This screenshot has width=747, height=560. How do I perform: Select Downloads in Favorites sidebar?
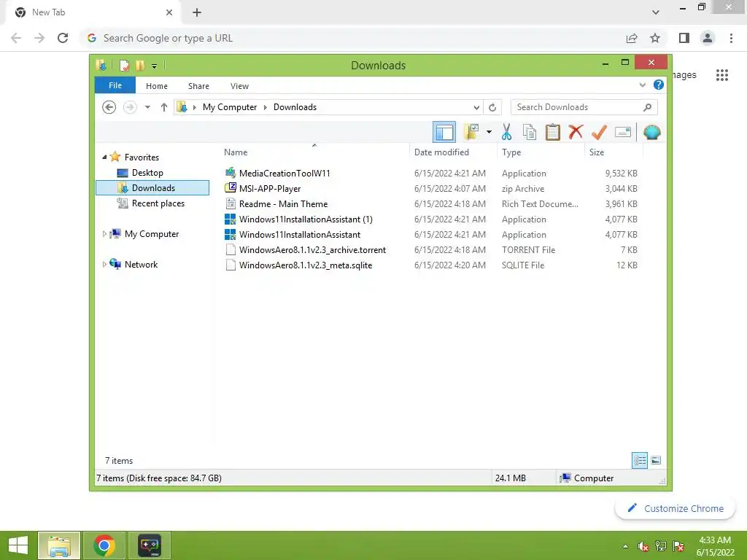tap(152, 188)
